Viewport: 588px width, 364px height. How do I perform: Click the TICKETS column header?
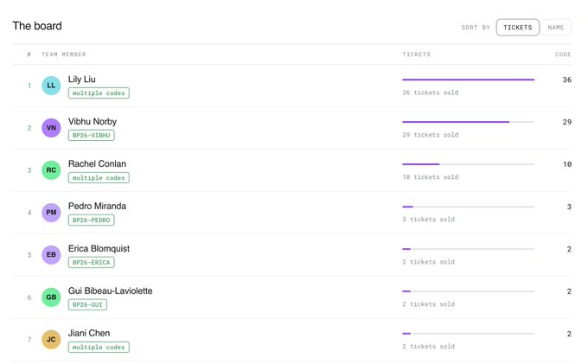point(416,54)
